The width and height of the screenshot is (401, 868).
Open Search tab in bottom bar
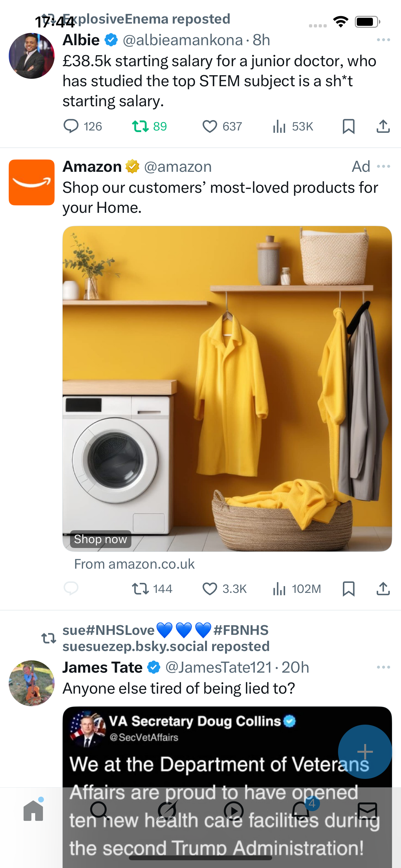[x=100, y=810]
